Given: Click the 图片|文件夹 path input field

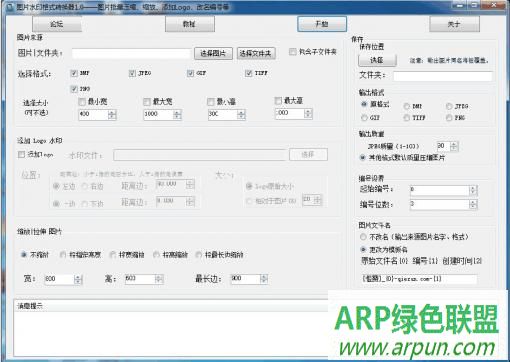Looking at the screenshot, I should (131, 53).
